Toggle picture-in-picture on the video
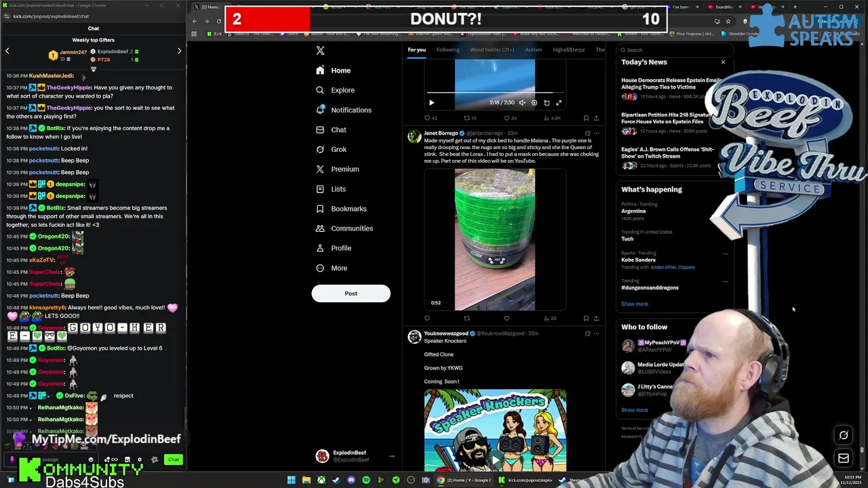This screenshot has width=868, height=488. pos(547,103)
